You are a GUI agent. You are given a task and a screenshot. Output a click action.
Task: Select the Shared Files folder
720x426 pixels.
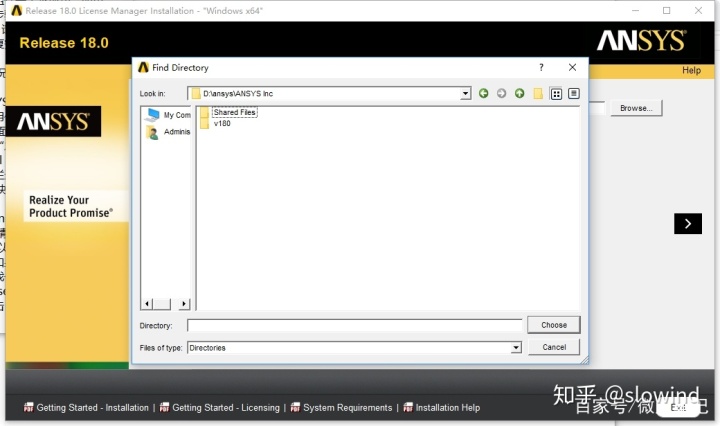(x=229, y=112)
